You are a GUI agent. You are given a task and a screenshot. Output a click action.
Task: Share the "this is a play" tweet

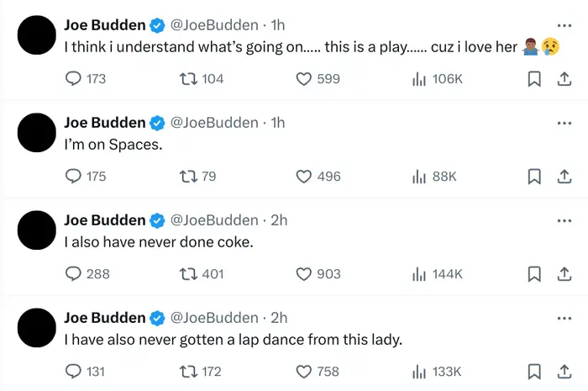click(x=560, y=79)
